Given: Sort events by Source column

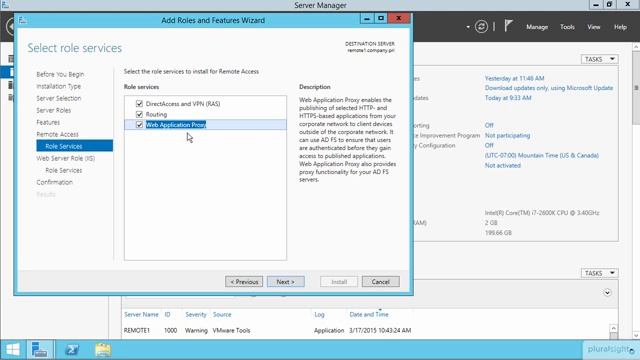Looking at the screenshot, I should point(222,315).
